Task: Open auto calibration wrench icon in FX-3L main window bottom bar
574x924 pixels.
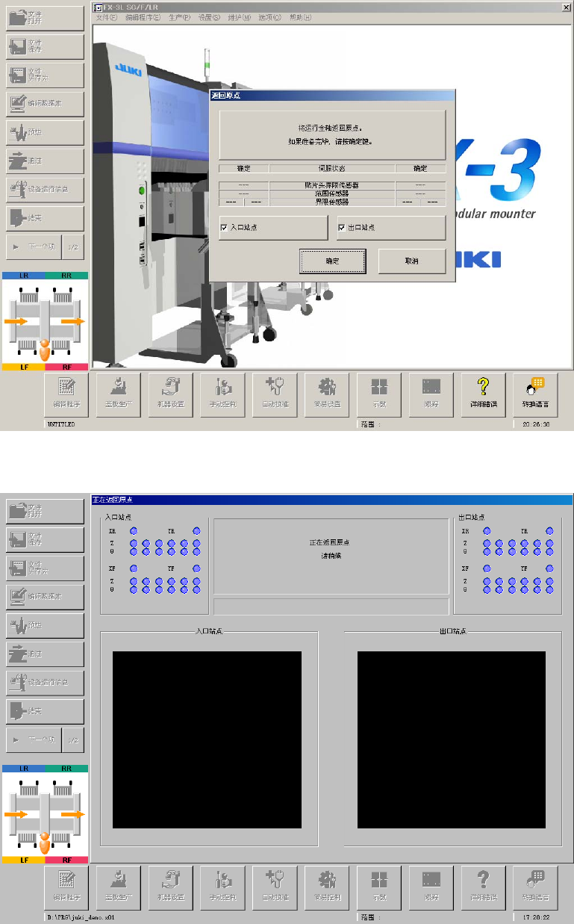Action: tap(275, 397)
